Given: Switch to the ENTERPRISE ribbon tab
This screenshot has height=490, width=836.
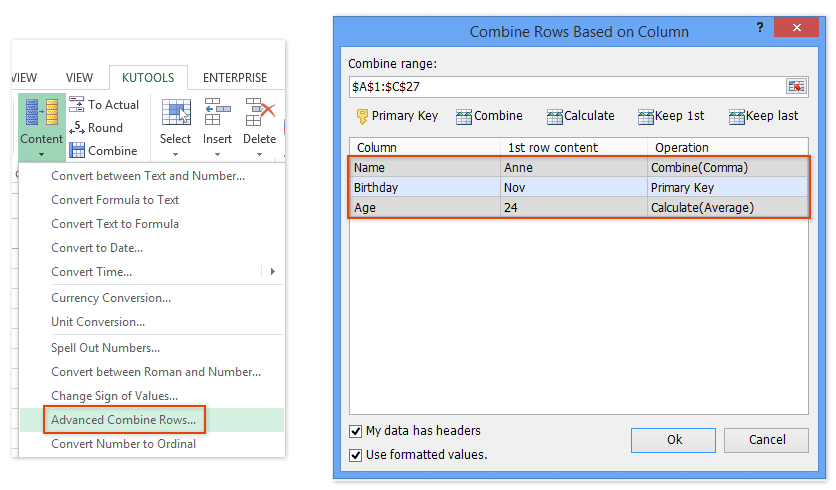Looking at the screenshot, I should click(235, 78).
